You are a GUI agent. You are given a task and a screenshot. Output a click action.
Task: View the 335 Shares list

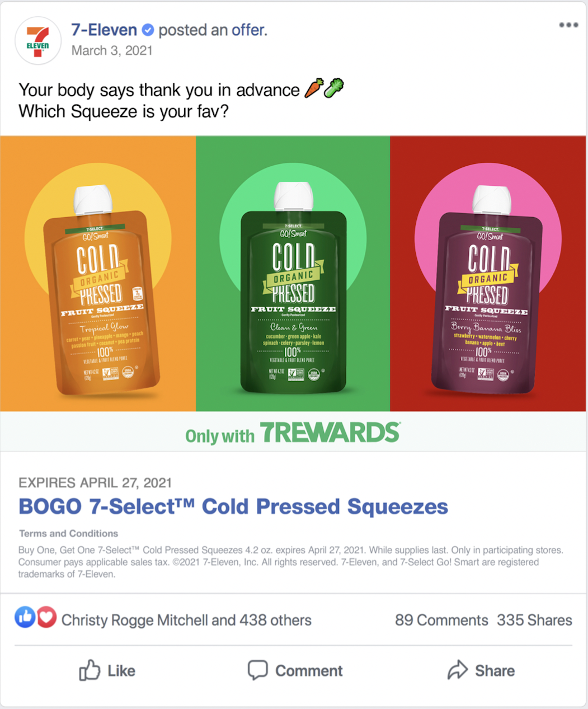pos(534,620)
